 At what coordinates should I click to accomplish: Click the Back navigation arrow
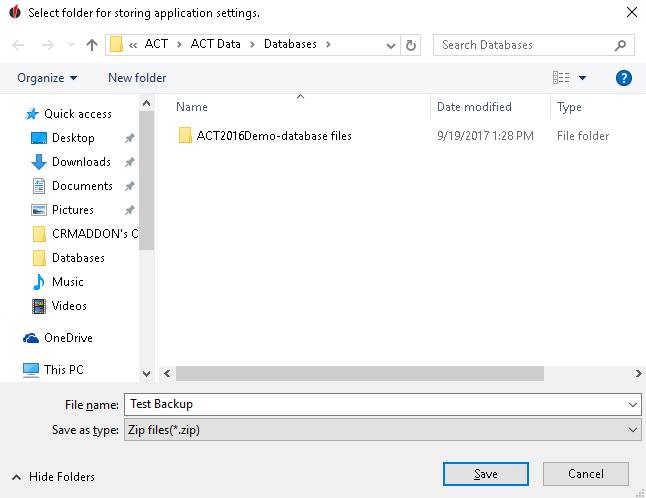click(18, 44)
